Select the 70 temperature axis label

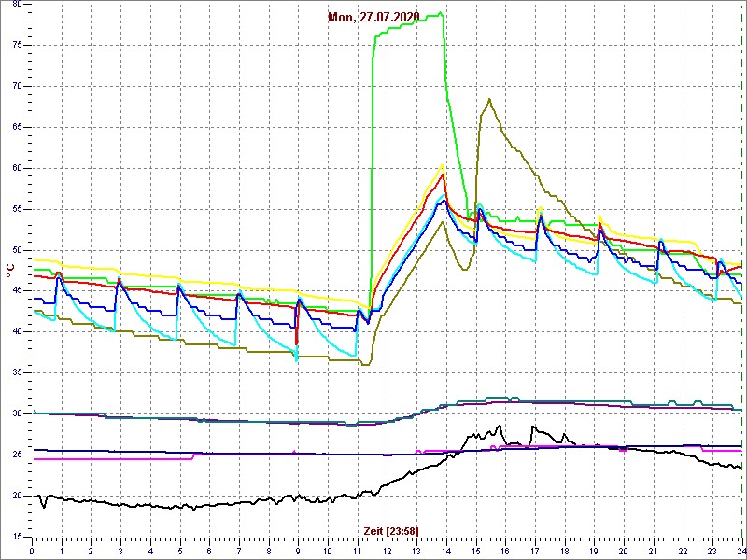click(17, 86)
